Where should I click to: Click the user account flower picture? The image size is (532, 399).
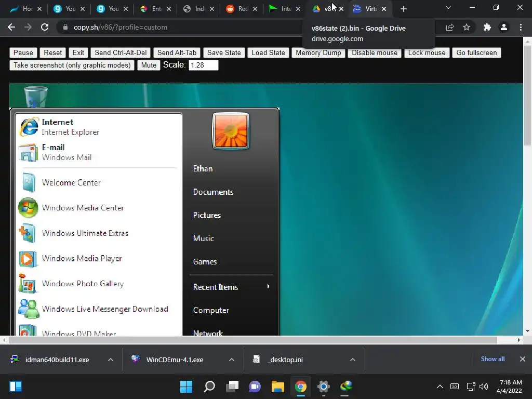[x=231, y=131]
